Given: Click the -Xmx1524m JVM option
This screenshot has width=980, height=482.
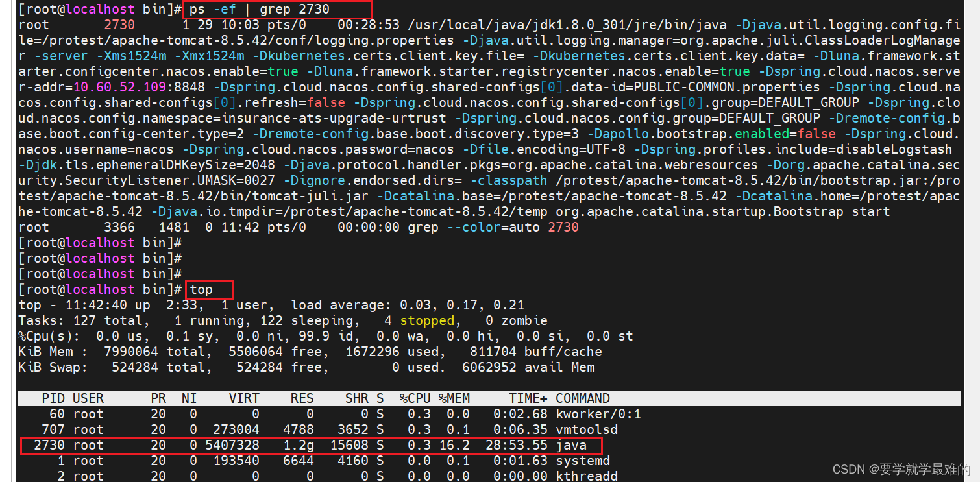Looking at the screenshot, I should pyautogui.click(x=209, y=56).
